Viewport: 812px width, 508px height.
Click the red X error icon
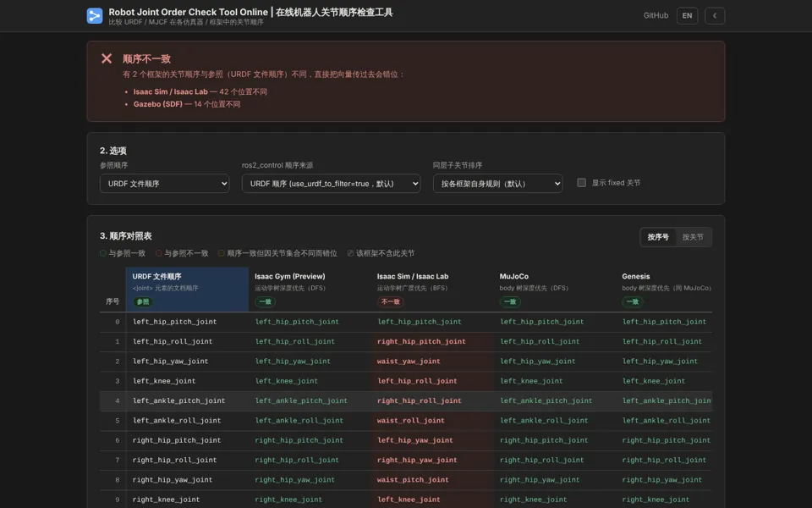[x=107, y=58]
